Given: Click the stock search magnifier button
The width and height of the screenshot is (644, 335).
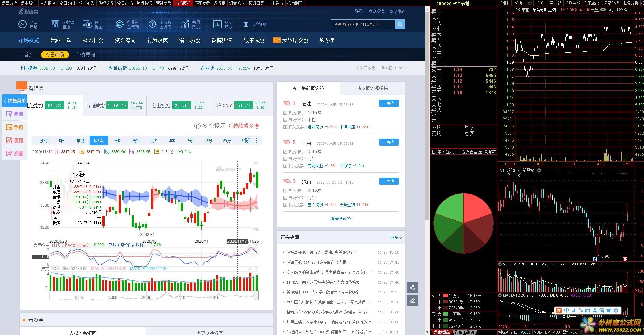Looking at the screenshot, I should (x=400, y=24).
